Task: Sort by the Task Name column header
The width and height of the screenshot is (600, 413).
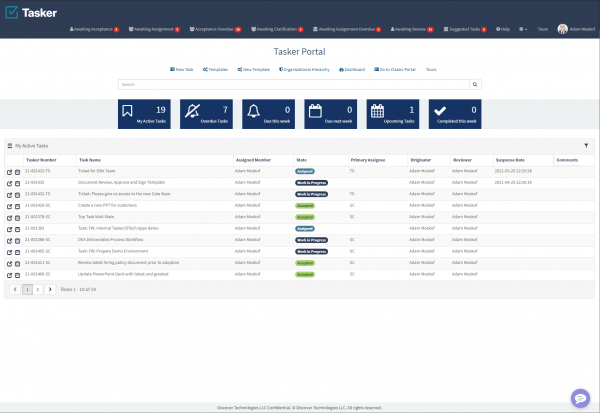Action: point(90,160)
